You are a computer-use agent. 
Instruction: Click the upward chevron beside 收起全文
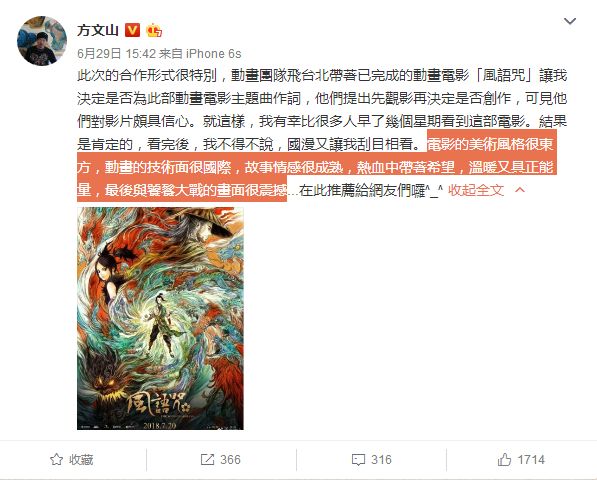coord(520,190)
